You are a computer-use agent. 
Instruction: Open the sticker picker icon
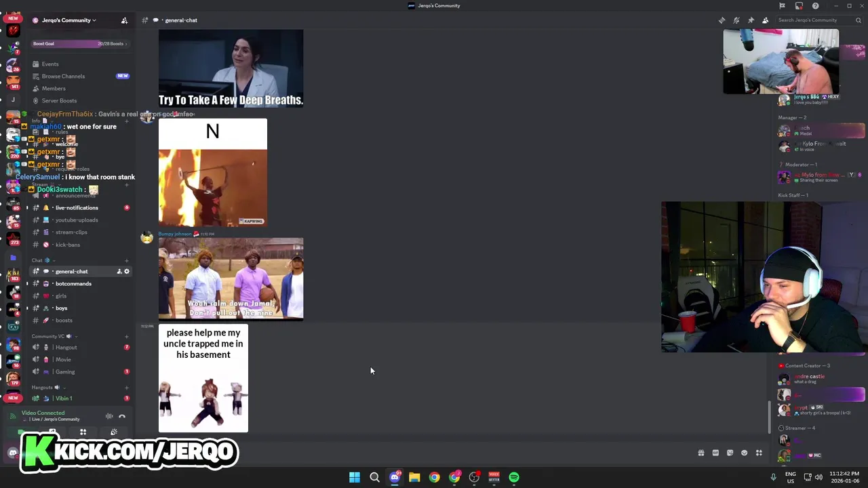coord(730,453)
